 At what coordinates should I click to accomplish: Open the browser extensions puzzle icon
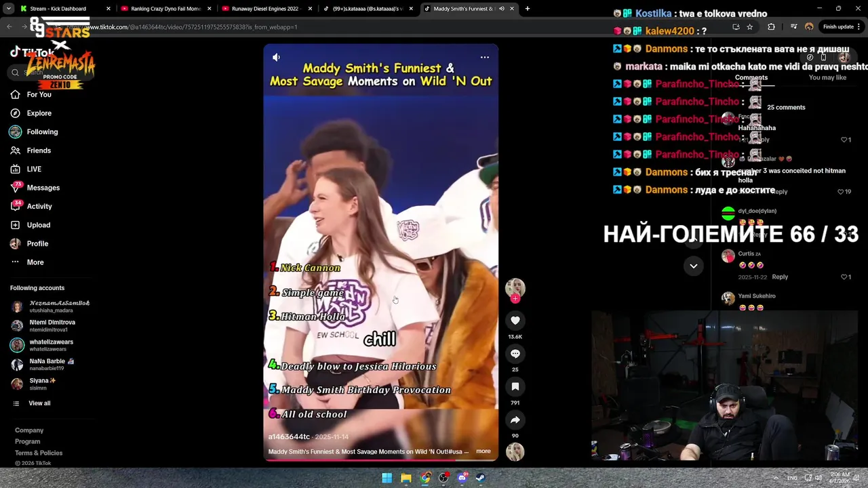pyautogui.click(x=771, y=27)
